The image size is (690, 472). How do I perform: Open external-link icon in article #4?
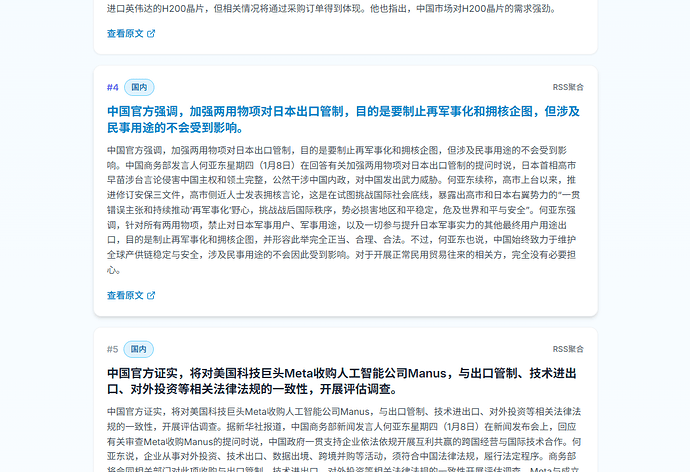coord(151,295)
